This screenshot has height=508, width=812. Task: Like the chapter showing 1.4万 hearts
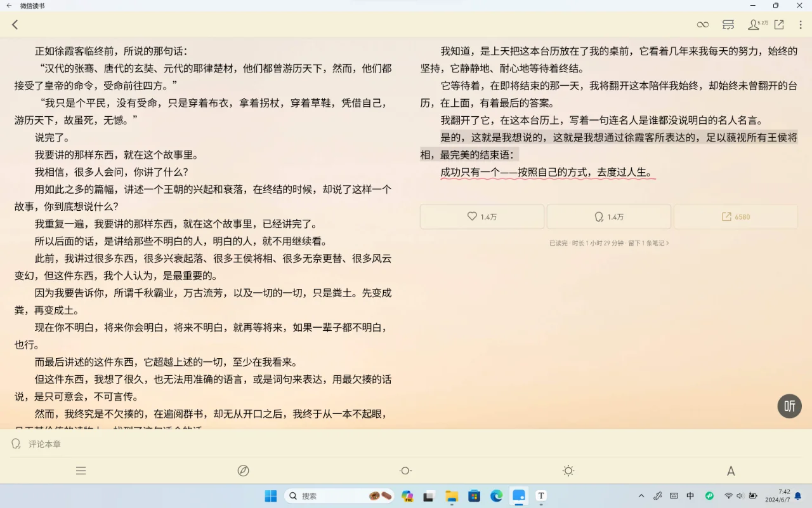[481, 216]
